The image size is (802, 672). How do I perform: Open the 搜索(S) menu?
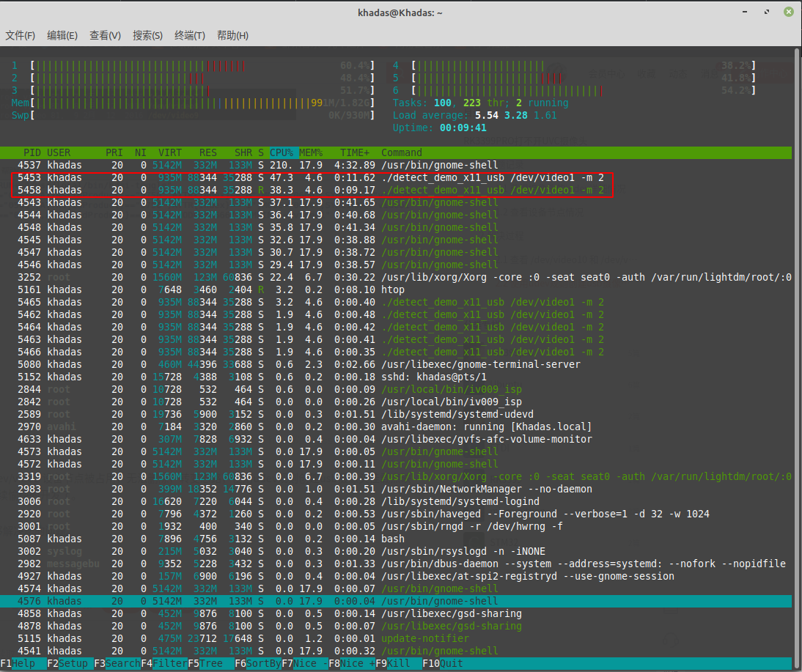[x=147, y=35]
